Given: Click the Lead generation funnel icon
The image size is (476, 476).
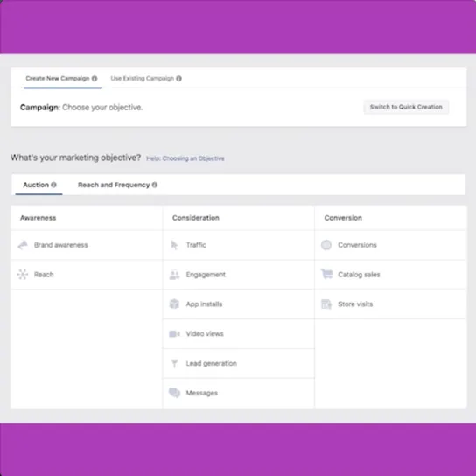Looking at the screenshot, I should [174, 363].
